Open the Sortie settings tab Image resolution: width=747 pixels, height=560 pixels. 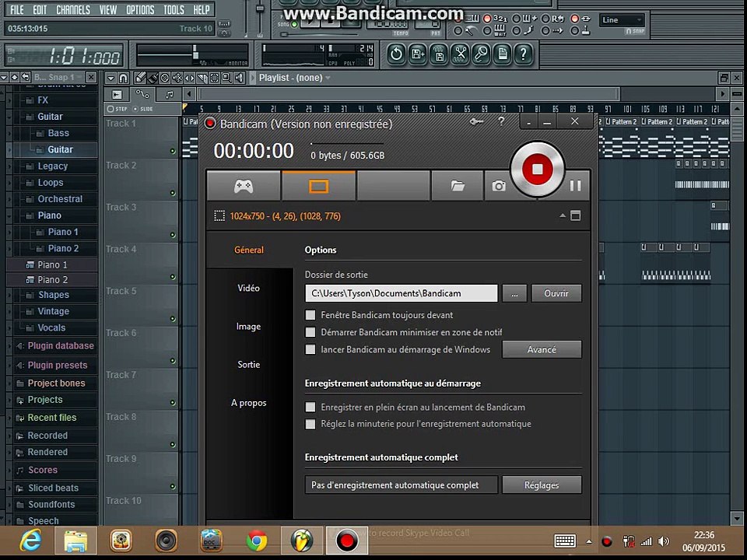249,364
